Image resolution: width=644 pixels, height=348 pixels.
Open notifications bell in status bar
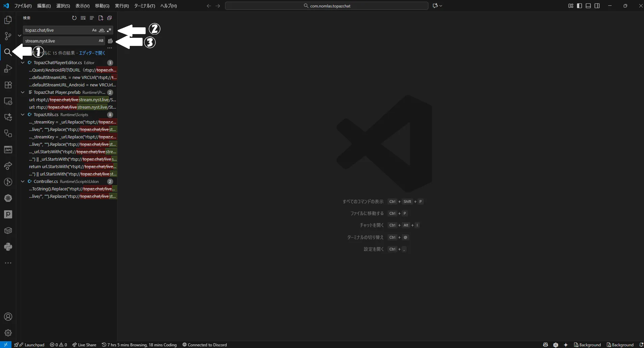(641, 345)
